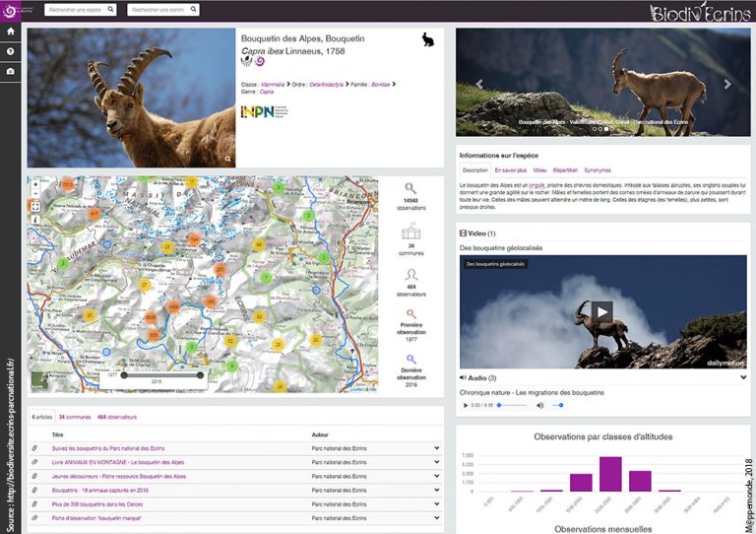Toggle fullscreen mode on the map
Screen dimensions: 756x534
click(x=35, y=207)
